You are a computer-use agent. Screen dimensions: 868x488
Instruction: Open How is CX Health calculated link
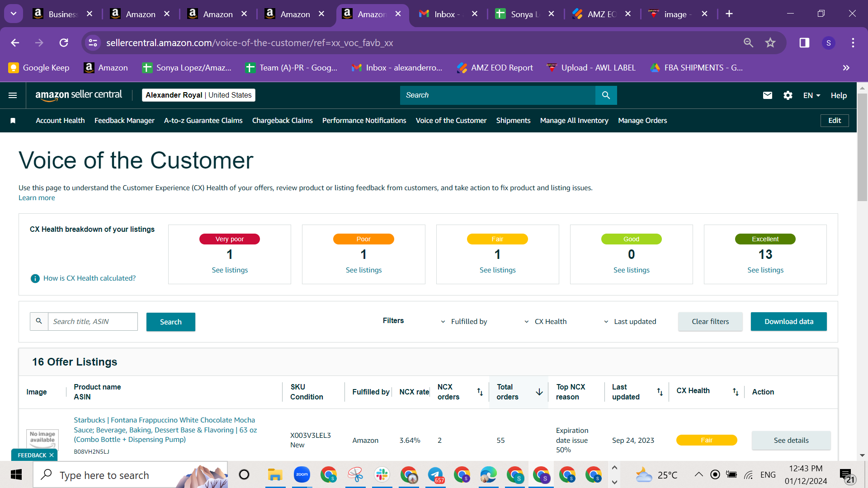pyautogui.click(x=90, y=278)
